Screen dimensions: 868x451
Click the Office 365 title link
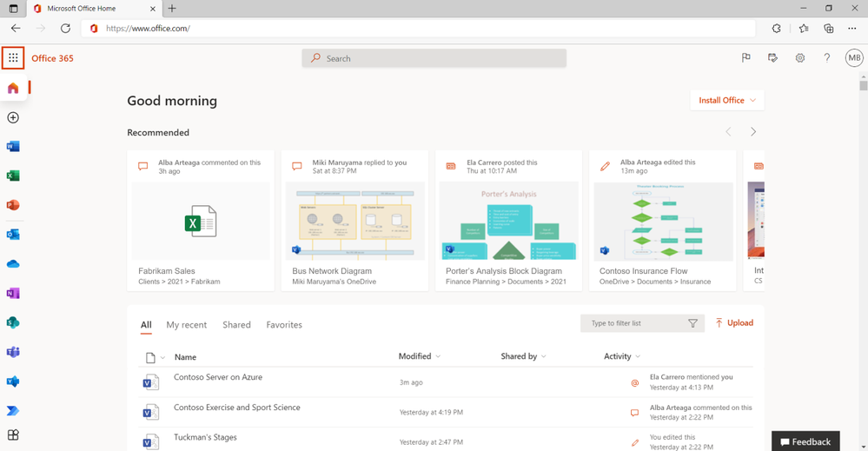(52, 58)
